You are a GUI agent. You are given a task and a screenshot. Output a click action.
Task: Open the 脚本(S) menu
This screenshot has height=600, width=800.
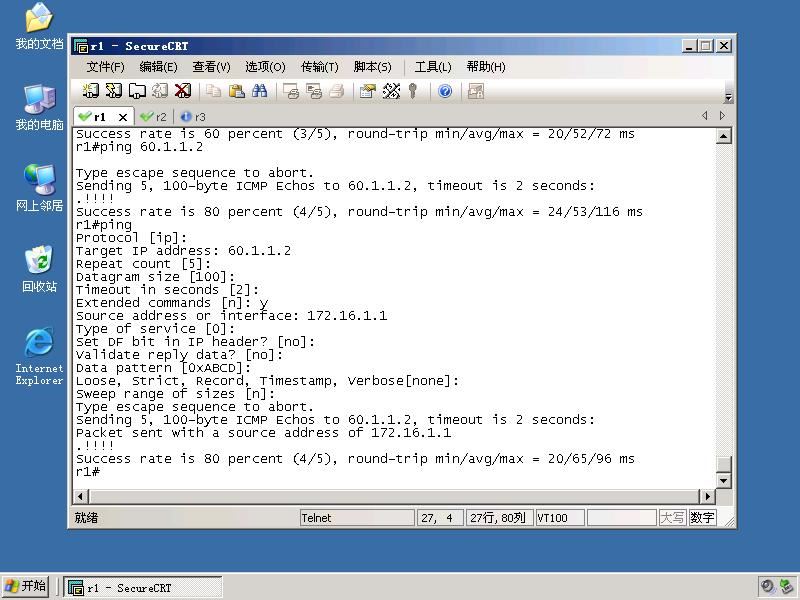(x=372, y=67)
